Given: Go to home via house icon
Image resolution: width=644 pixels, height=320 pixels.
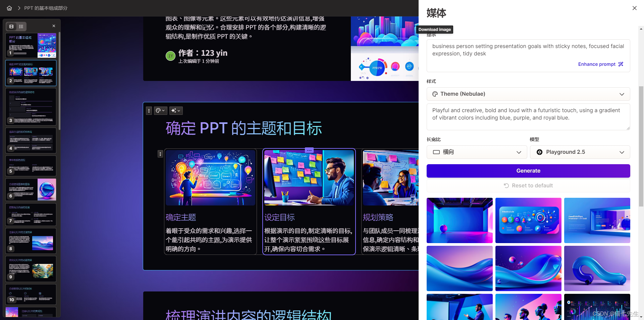Looking at the screenshot, I should click(9, 8).
